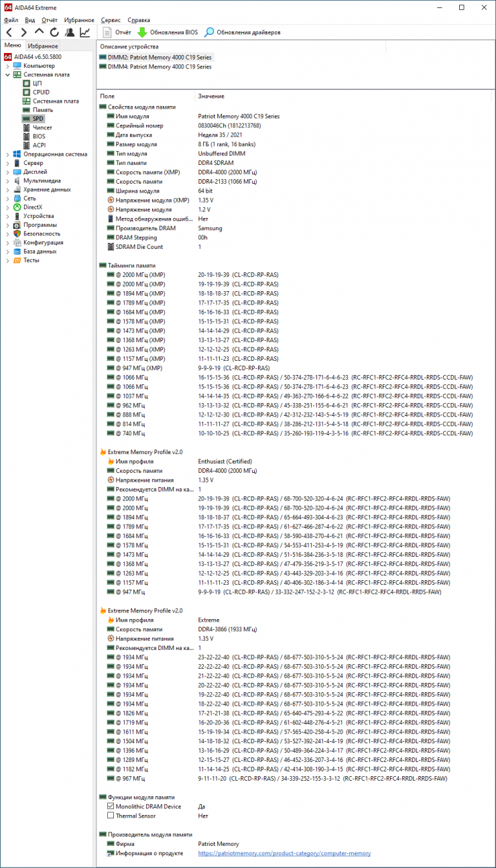This screenshot has width=496, height=868.
Task: Expand the Хранение данных node
Action: tap(8, 189)
